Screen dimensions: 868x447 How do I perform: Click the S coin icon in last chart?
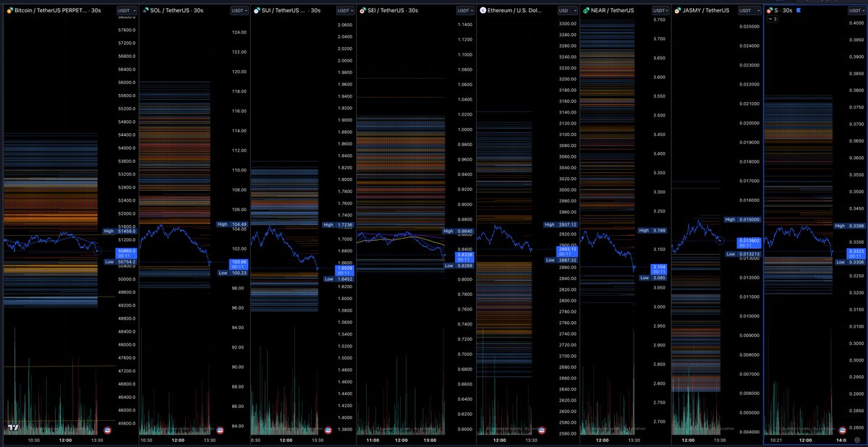point(770,11)
